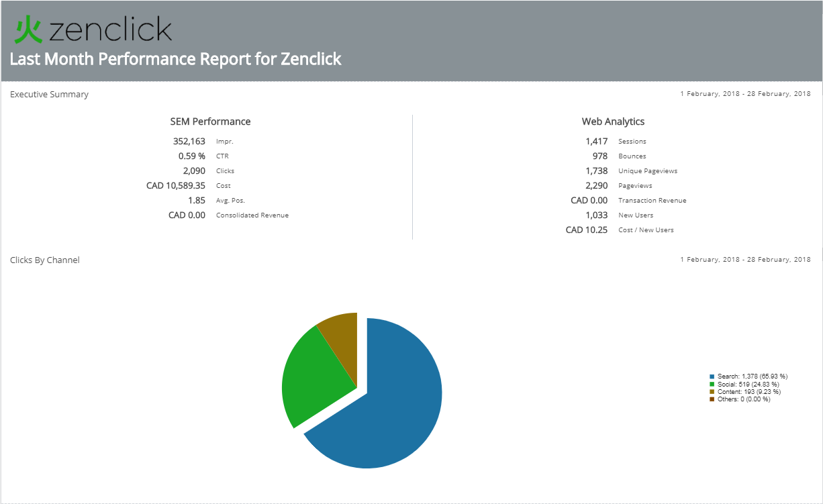Click the Sessions metric label
The width and height of the screenshot is (823, 504).
click(x=632, y=142)
